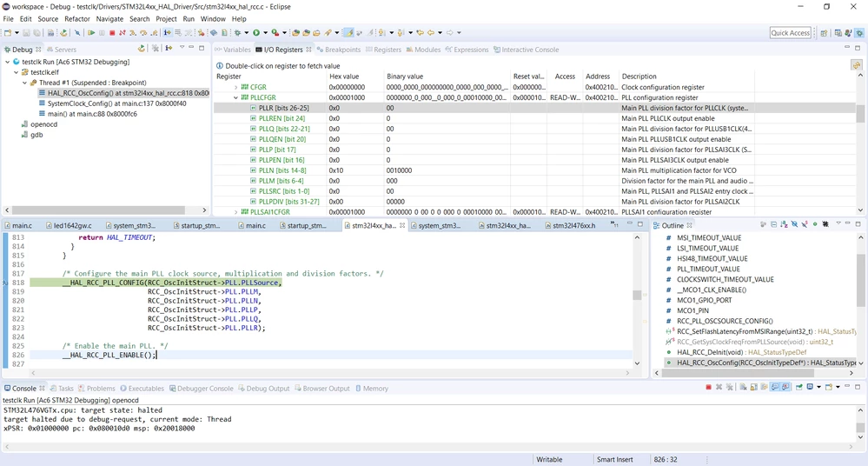Click the Quick Access search field
The width and height of the screenshot is (868, 466).
tap(790, 33)
